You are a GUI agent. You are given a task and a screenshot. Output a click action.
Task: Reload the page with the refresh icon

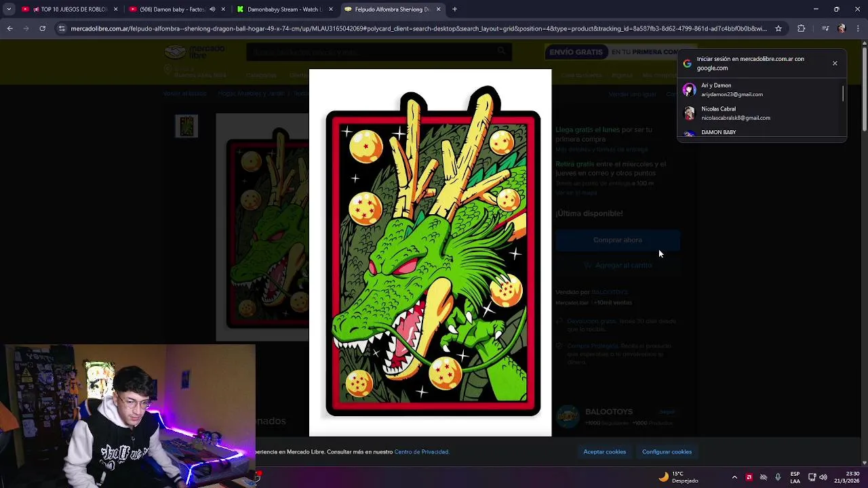point(42,28)
